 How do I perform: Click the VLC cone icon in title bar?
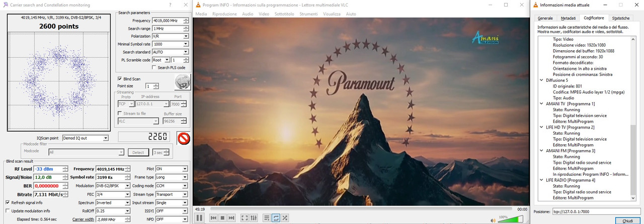tap(198, 5)
